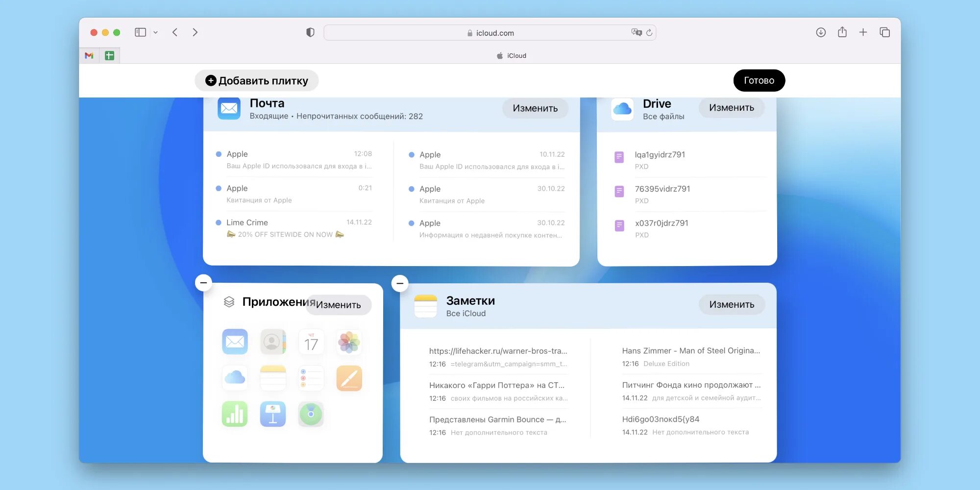The width and height of the screenshot is (980, 490).
Task: Open note Hans Zimmer - Man of Steel
Action: click(691, 357)
